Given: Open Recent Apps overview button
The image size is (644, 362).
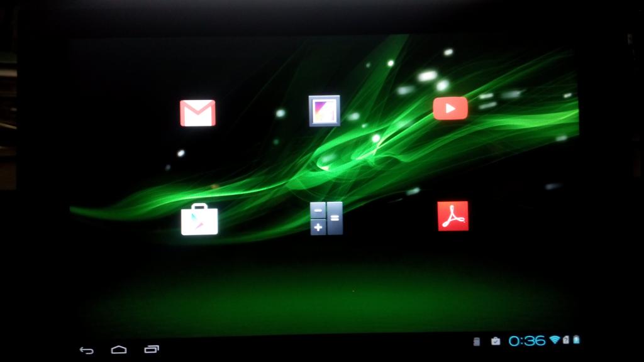Looking at the screenshot, I should pyautogui.click(x=152, y=349).
